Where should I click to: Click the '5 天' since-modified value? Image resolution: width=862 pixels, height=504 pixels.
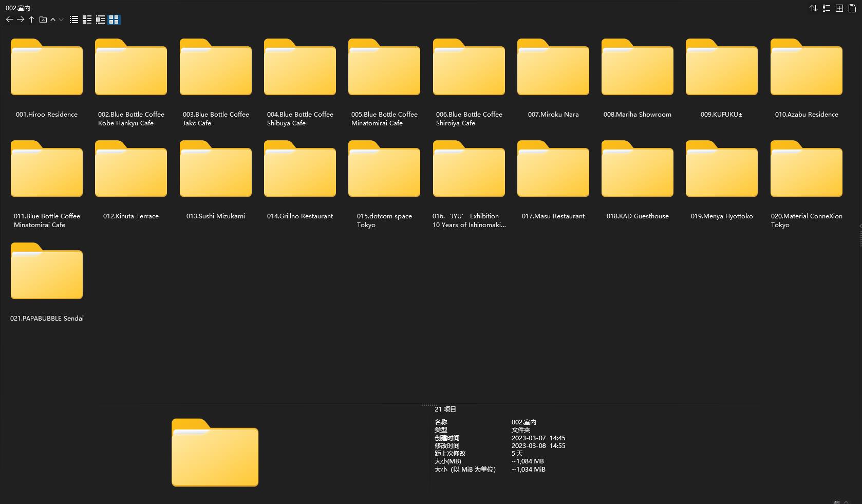point(517,453)
